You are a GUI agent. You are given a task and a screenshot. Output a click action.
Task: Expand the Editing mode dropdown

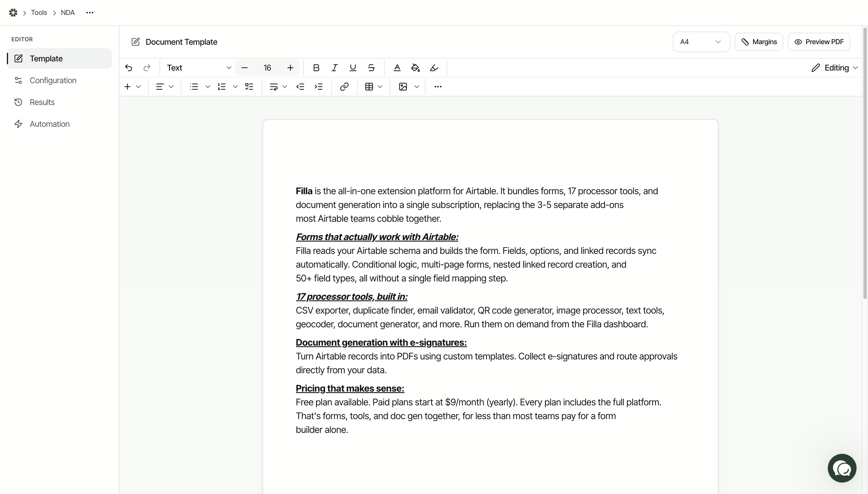pos(835,68)
